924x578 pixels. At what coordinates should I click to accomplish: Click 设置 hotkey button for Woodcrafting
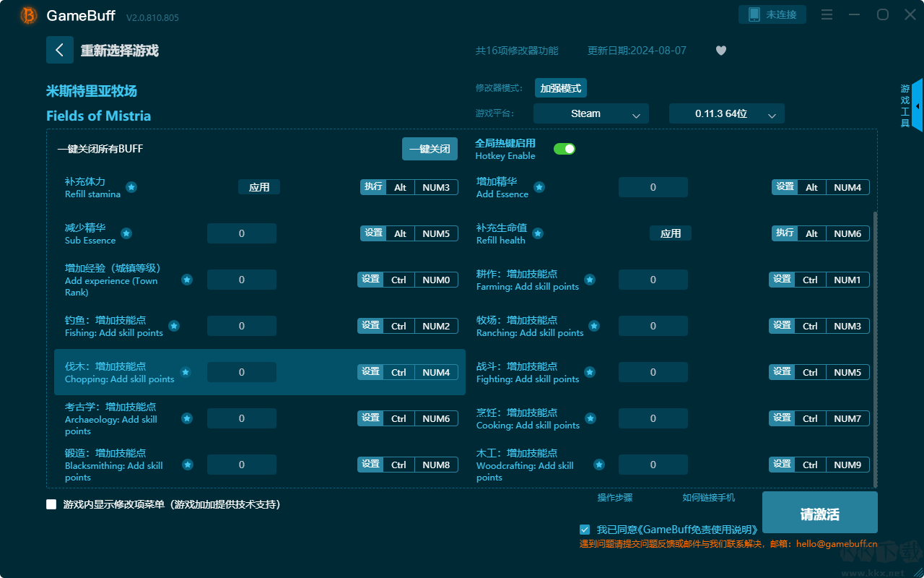click(x=782, y=465)
